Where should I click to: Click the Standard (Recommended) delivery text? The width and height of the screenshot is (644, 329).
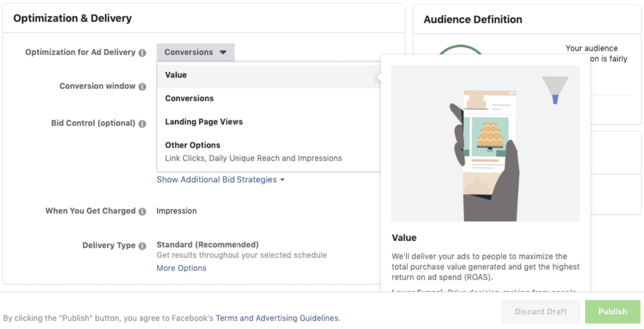coord(207,245)
